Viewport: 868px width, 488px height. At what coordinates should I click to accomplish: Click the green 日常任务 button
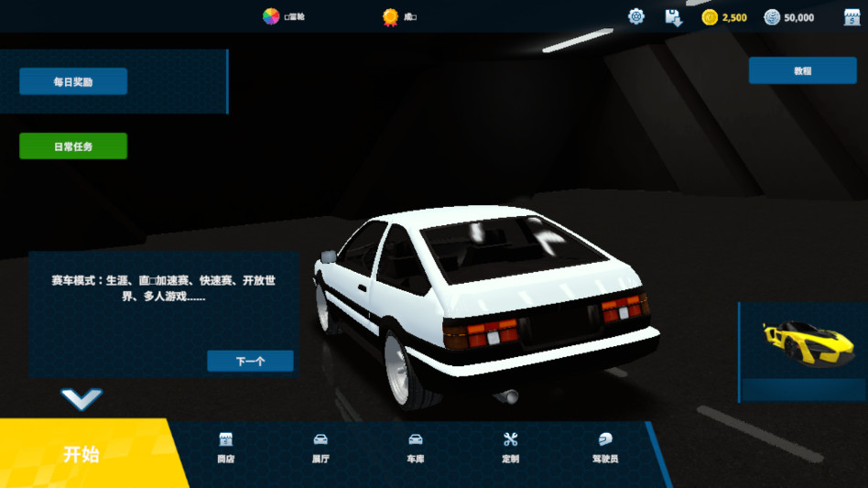pos(73,146)
